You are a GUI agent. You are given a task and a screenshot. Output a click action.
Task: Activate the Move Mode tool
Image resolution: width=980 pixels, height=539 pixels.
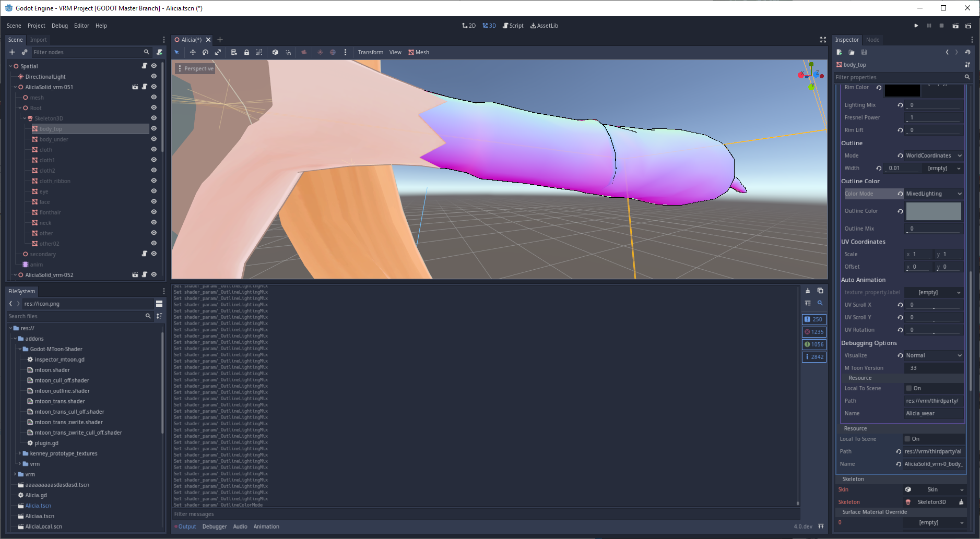pyautogui.click(x=193, y=52)
